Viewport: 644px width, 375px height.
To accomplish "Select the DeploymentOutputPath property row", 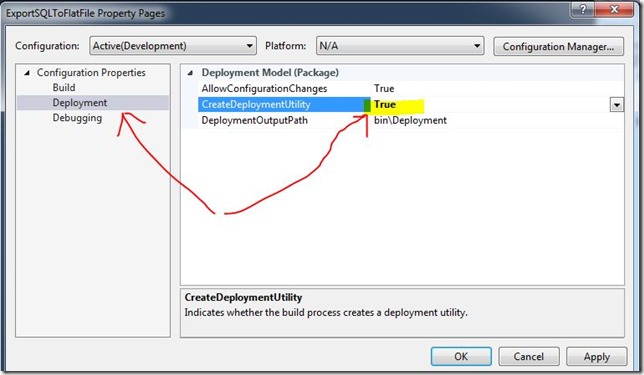I will (411, 120).
